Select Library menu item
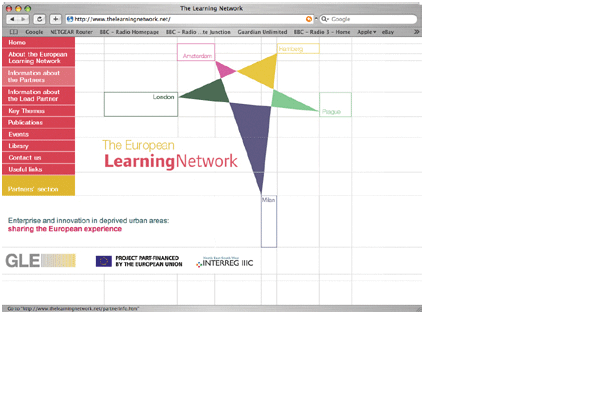Screen dimensions: 615x396 38,146
